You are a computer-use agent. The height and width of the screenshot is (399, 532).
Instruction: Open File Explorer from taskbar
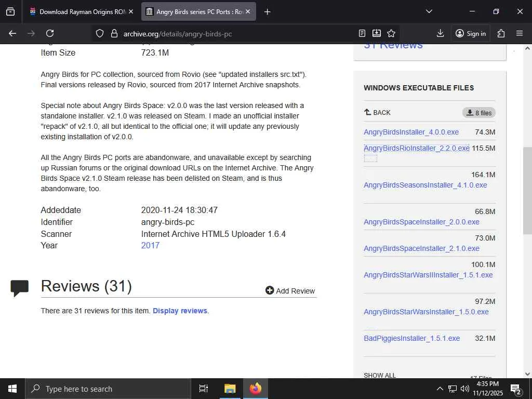pos(230,389)
